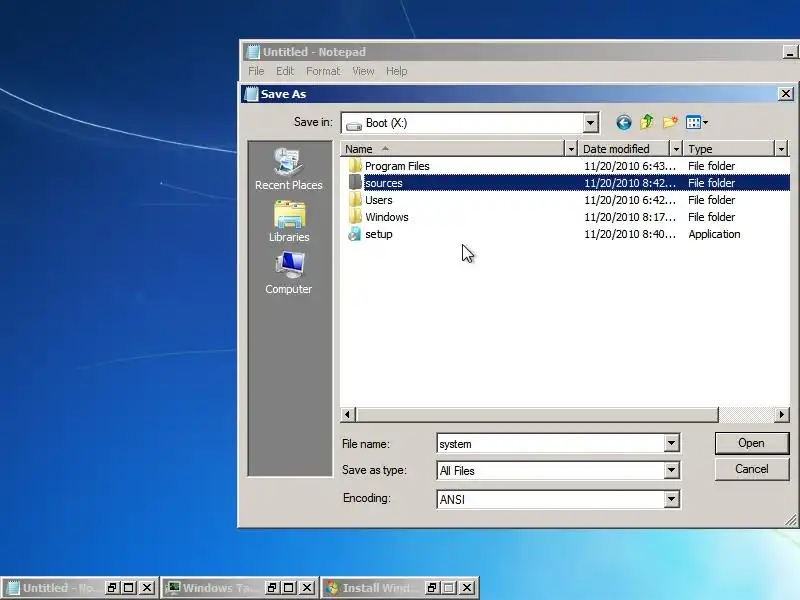Image resolution: width=800 pixels, height=600 pixels.
Task: Sort by Date modified column header
Action: coord(624,149)
